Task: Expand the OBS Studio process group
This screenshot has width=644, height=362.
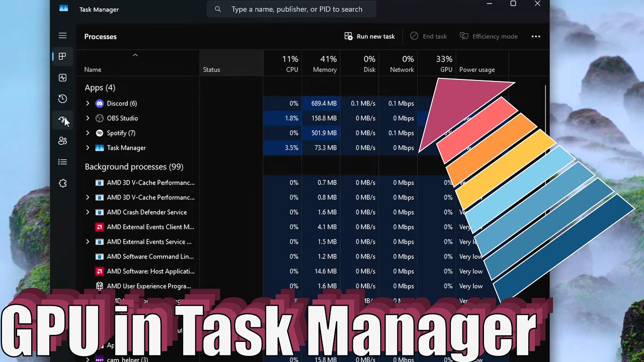Action: tap(88, 118)
